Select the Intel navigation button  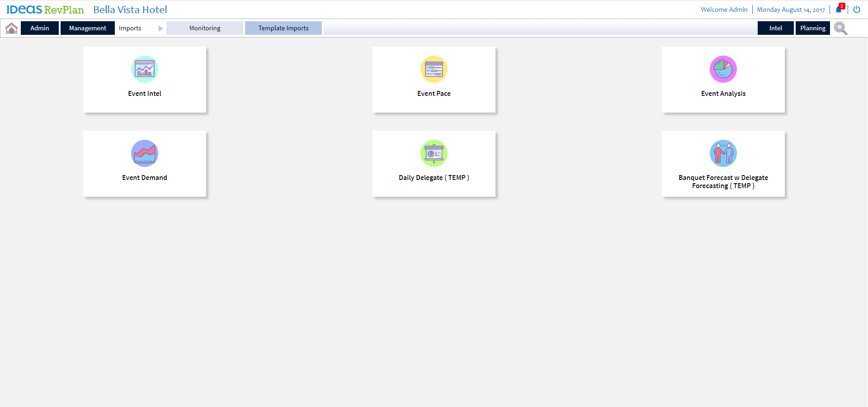(775, 28)
